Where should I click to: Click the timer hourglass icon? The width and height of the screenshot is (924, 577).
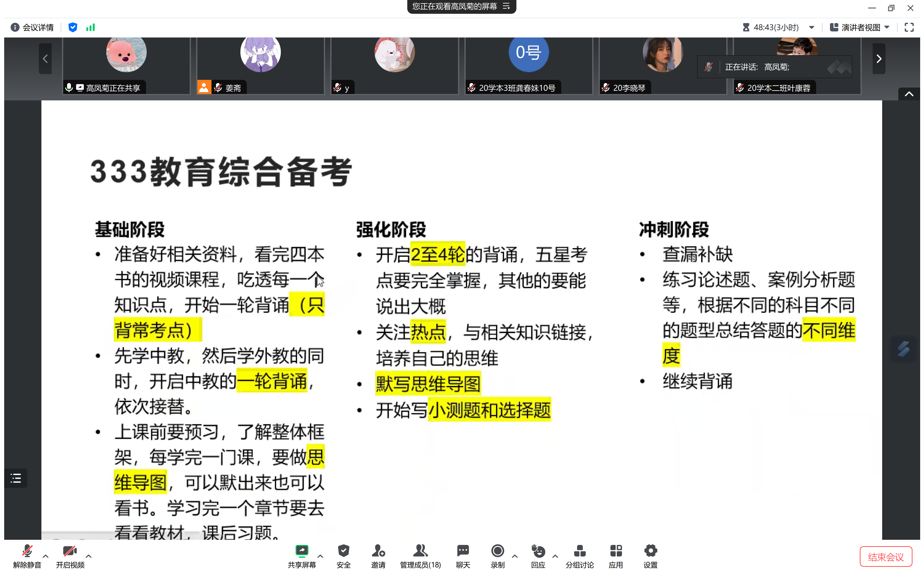click(x=746, y=28)
